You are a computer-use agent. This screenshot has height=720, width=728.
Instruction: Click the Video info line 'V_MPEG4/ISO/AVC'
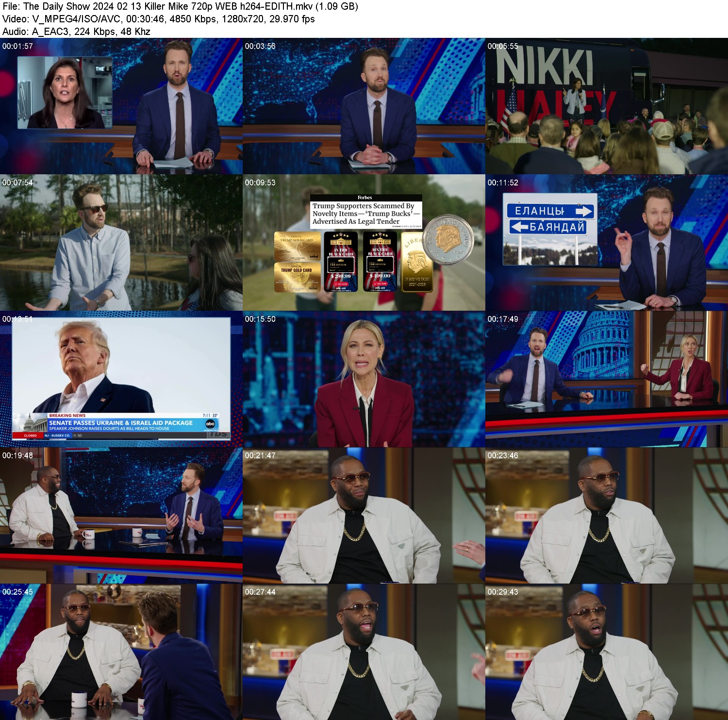[159, 19]
